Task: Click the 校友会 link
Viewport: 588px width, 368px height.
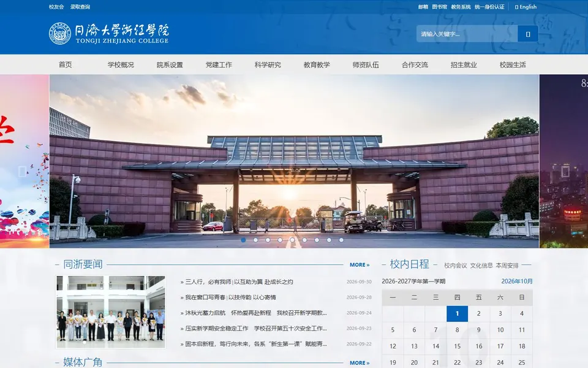Action: [x=56, y=7]
